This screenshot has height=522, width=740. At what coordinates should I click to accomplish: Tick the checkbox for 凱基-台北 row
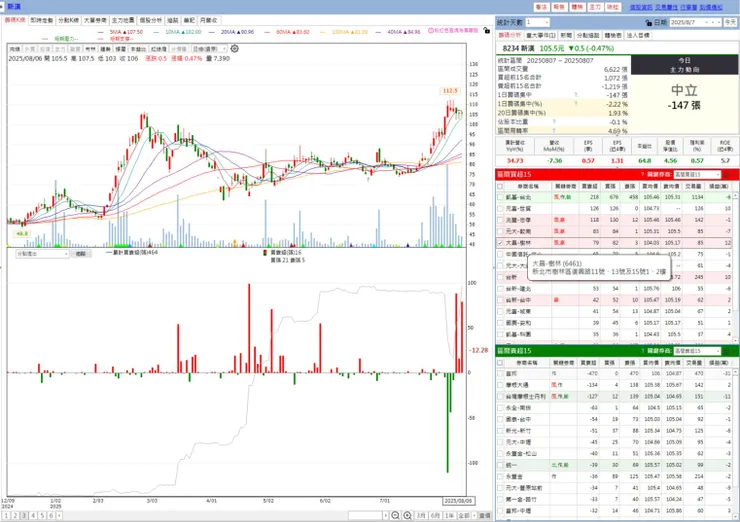coord(500,197)
